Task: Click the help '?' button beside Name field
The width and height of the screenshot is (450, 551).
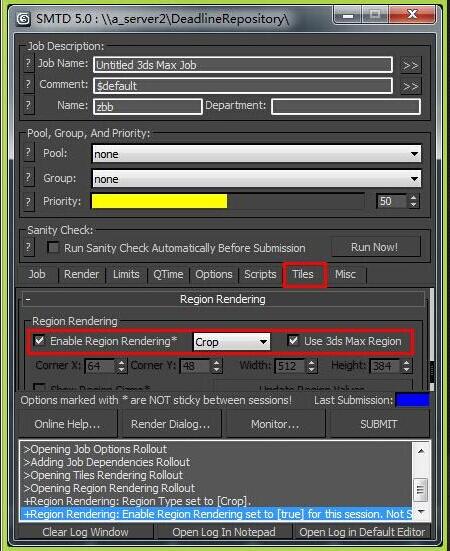Action: pyautogui.click(x=28, y=105)
